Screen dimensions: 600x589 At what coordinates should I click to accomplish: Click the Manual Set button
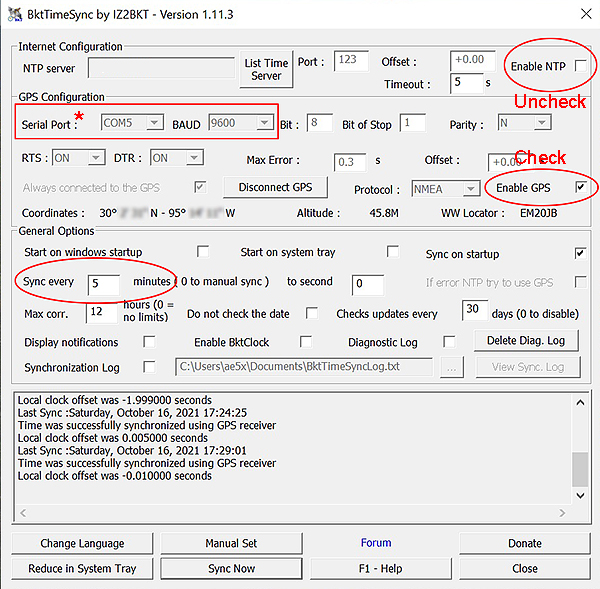point(231,543)
